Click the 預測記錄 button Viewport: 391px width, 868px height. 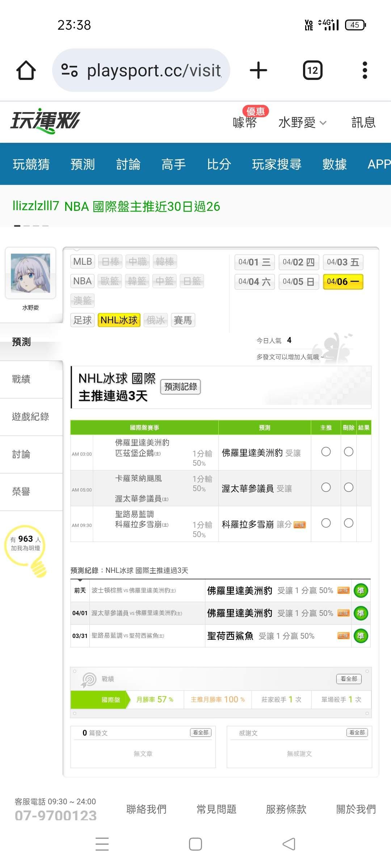click(x=180, y=387)
